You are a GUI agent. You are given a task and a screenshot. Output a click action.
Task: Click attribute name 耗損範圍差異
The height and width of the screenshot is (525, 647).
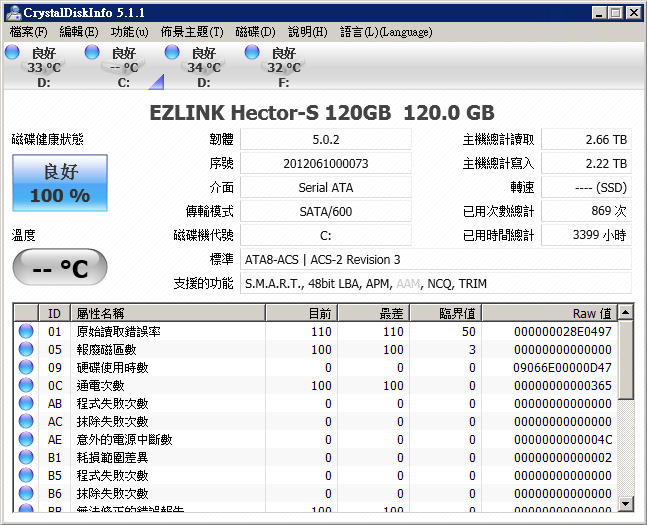point(112,457)
